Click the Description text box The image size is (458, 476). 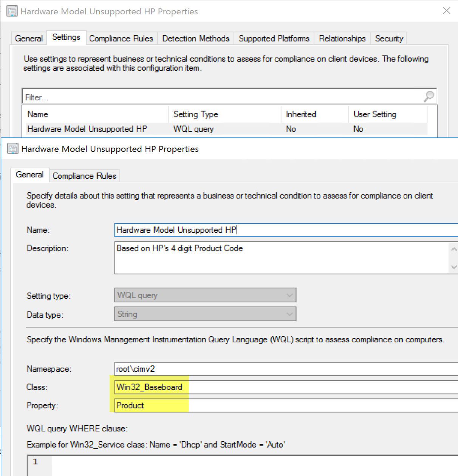280,257
